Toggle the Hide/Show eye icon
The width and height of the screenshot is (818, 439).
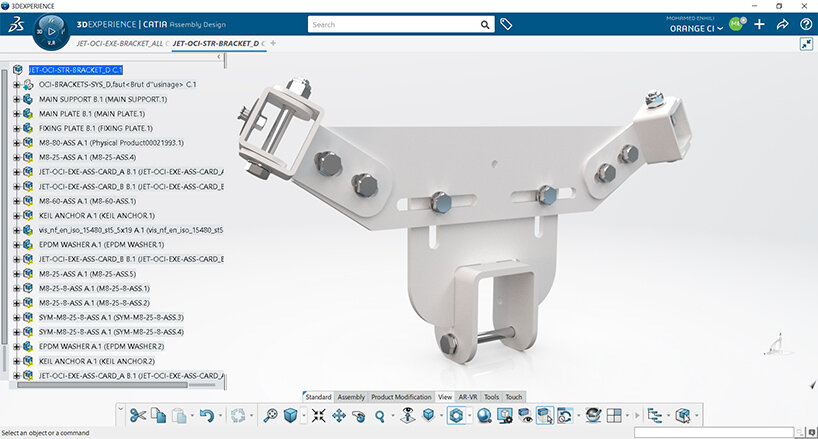pyautogui.click(x=524, y=415)
